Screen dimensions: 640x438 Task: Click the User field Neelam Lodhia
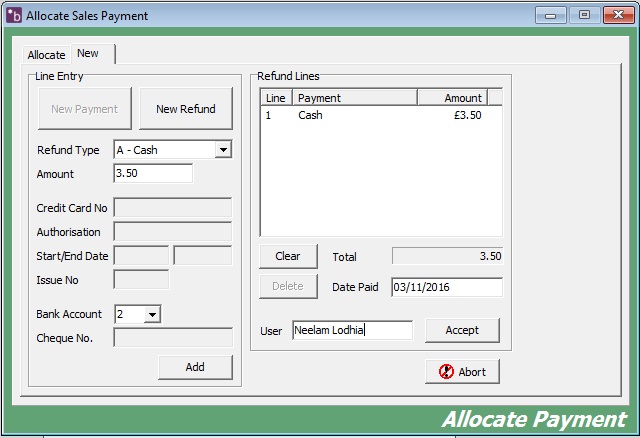point(352,330)
